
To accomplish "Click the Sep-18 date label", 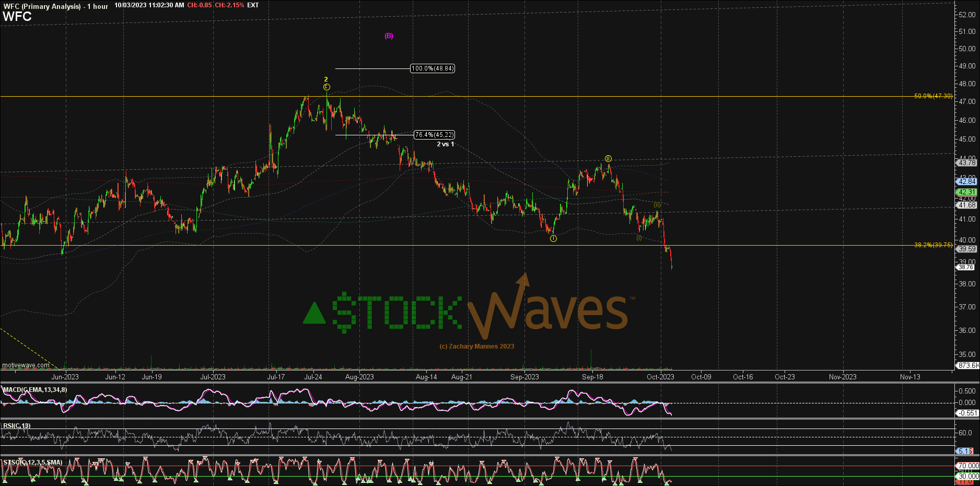I will coord(592,377).
